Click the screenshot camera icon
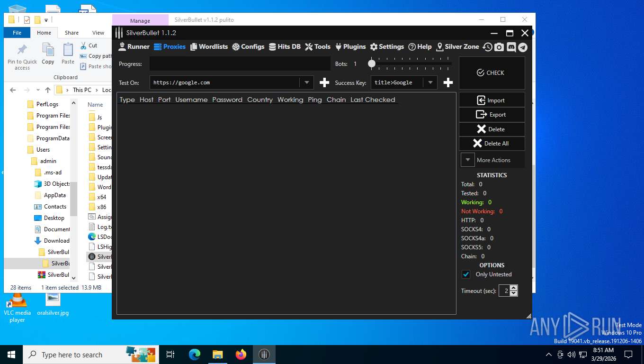This screenshot has height=364, width=644. (499, 47)
